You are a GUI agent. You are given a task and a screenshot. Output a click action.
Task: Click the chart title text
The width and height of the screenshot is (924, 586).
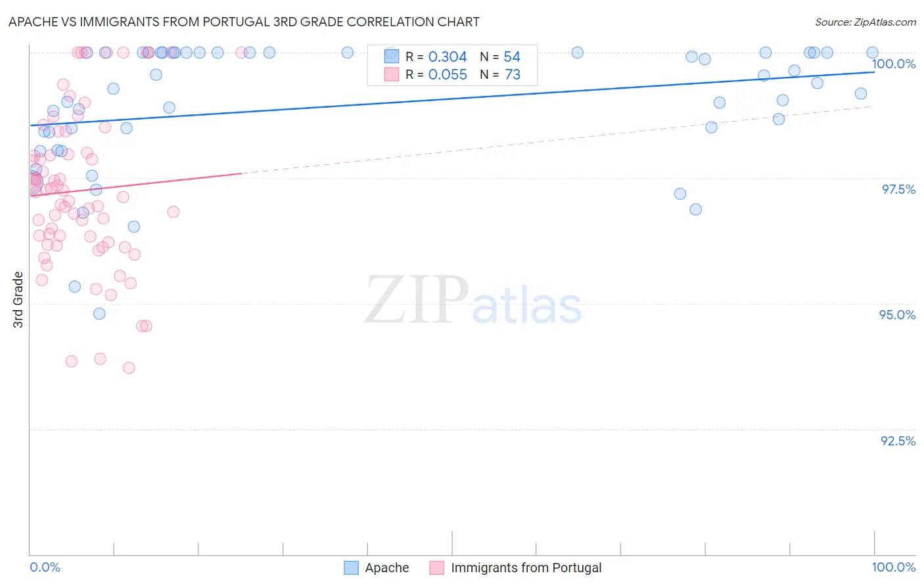click(244, 22)
